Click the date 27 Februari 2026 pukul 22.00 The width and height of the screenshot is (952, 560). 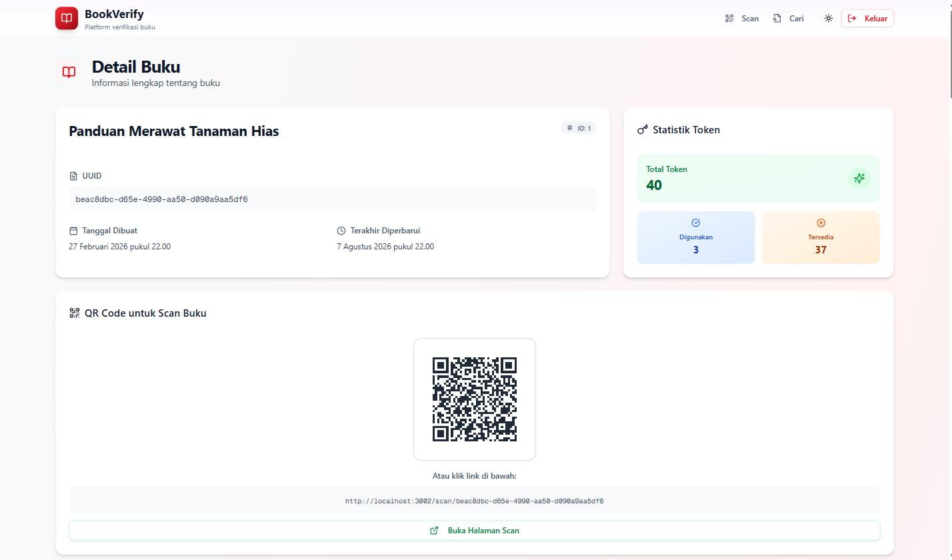tap(120, 247)
